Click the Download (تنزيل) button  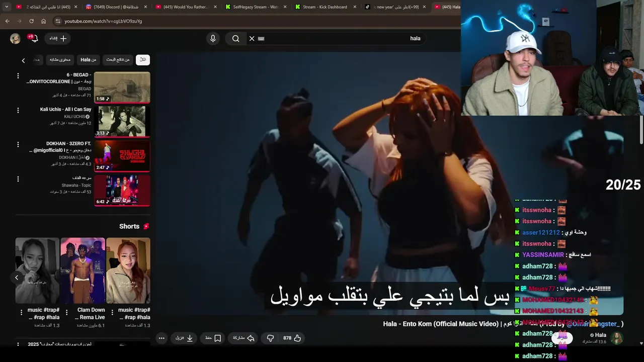(x=184, y=338)
